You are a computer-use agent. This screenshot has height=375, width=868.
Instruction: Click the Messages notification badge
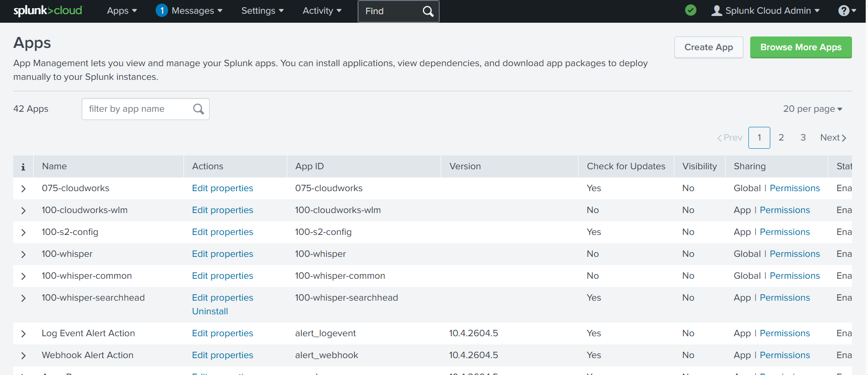click(162, 10)
